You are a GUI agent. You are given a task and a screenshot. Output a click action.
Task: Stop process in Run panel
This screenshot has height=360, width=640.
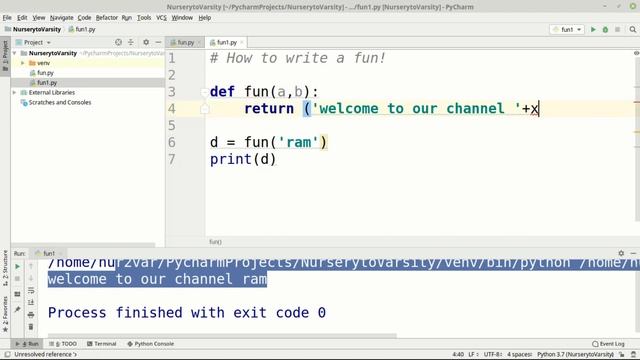18,278
